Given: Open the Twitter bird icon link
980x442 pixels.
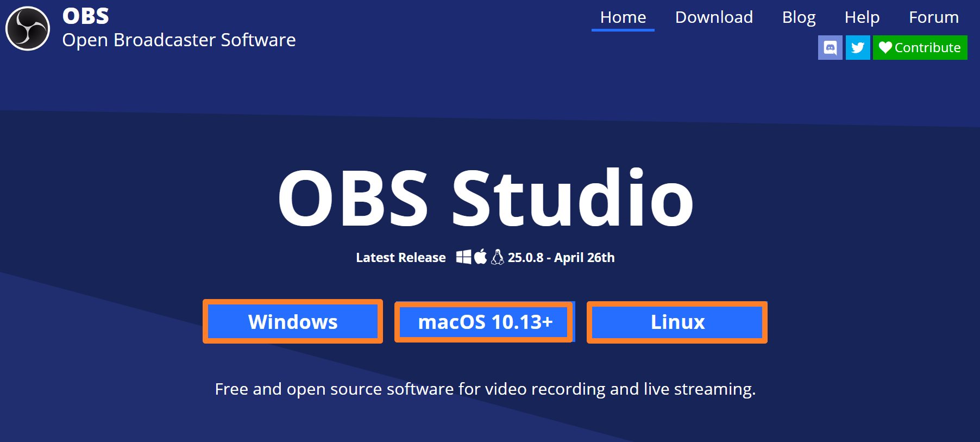Looking at the screenshot, I should click(858, 48).
